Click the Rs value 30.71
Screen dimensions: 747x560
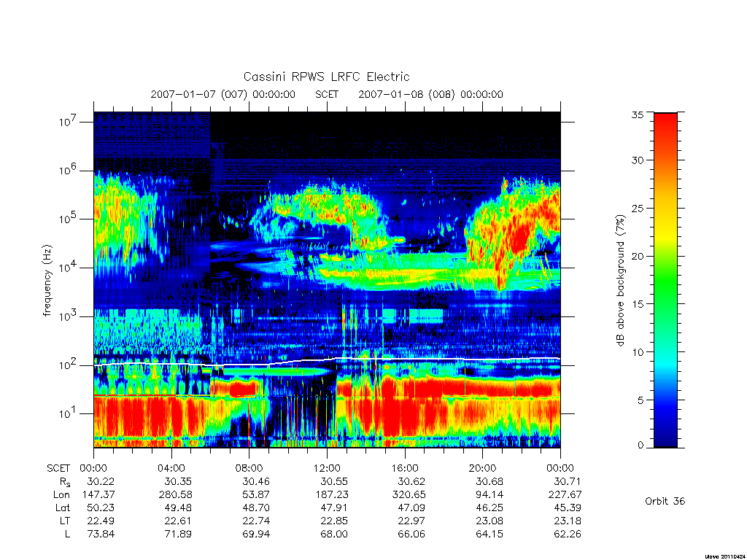click(568, 481)
